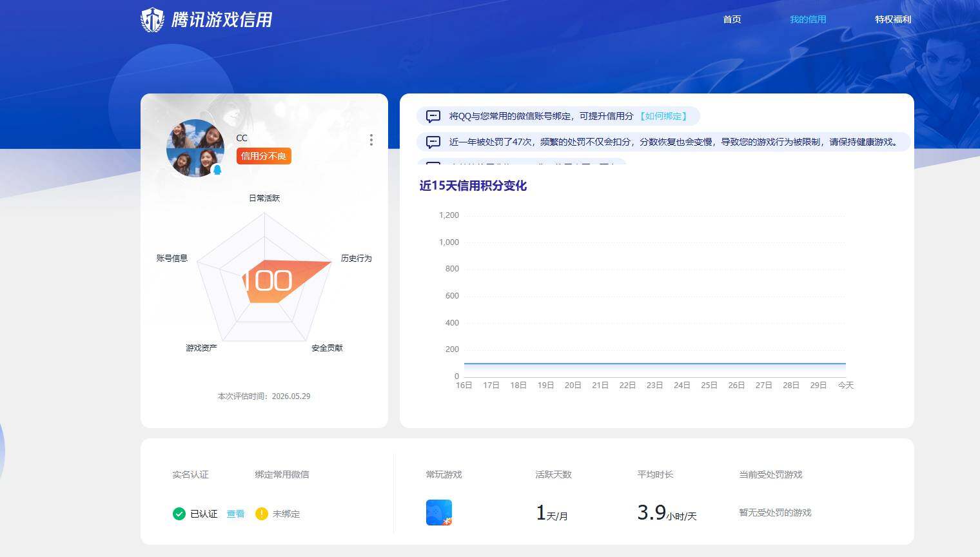Click the yellow warning icon for unbound WeChat
Viewport: 980px width, 557px height.
pos(261,514)
